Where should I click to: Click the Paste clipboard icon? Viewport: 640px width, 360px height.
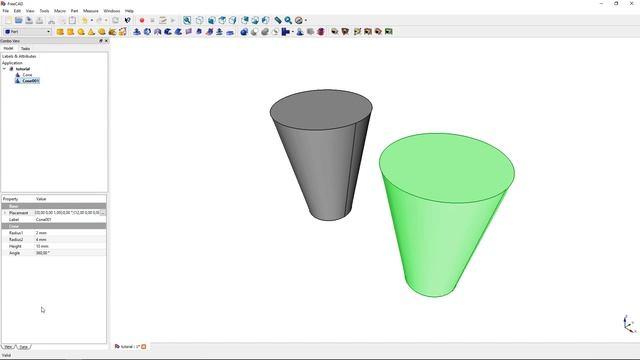pyautogui.click(x=72, y=20)
